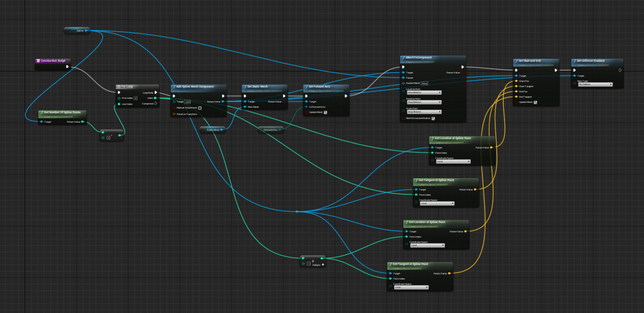
Task: Open New Type dropdown showing No Collision
Action: click(x=596, y=84)
